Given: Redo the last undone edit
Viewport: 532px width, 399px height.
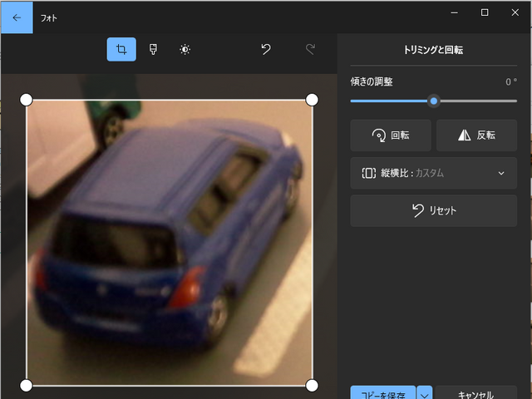Looking at the screenshot, I should pyautogui.click(x=311, y=50).
